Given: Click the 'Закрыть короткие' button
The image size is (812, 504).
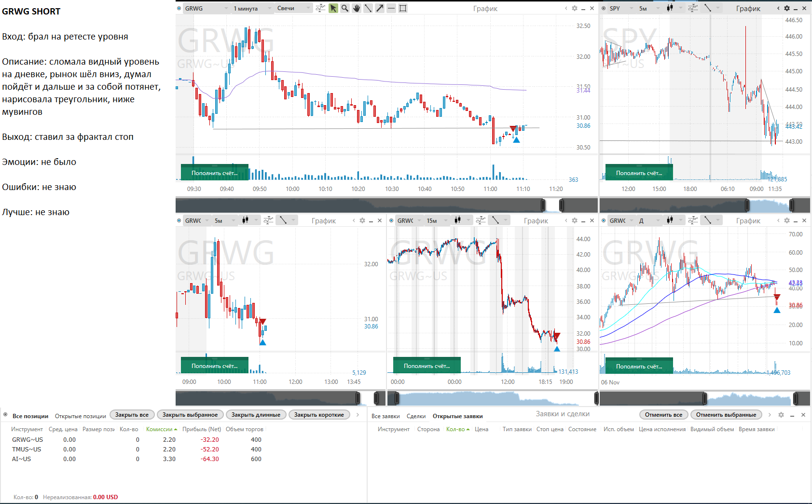Looking at the screenshot, I should [x=319, y=415].
